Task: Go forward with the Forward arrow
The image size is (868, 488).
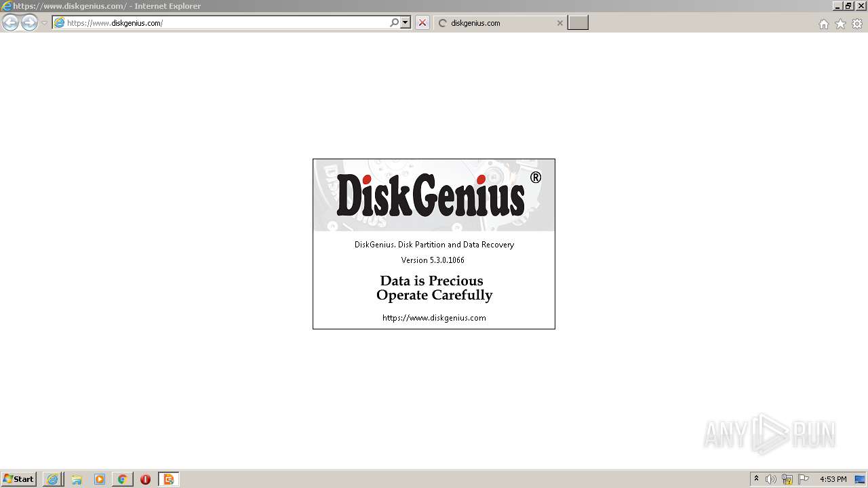Action: tap(29, 23)
